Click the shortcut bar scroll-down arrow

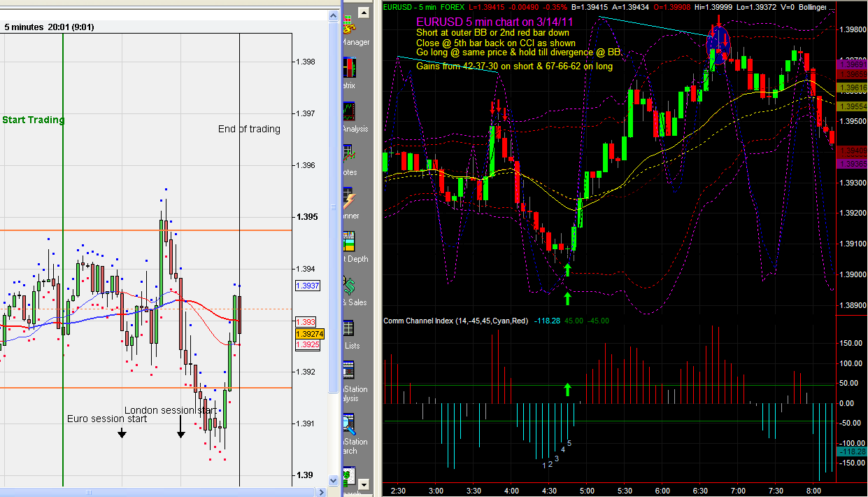[364, 484]
